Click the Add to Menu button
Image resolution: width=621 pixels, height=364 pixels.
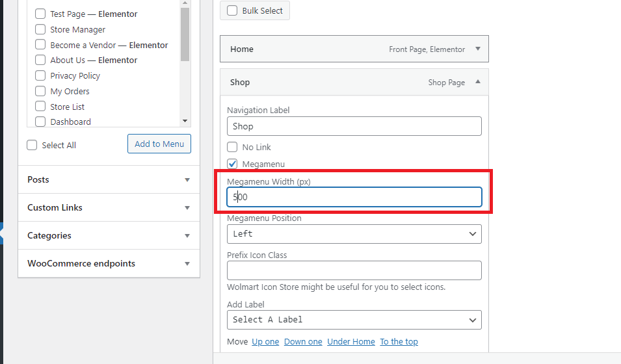point(159,144)
